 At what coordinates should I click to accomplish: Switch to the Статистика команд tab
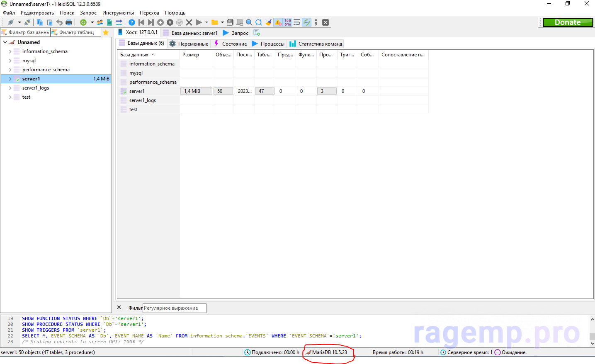[316, 44]
